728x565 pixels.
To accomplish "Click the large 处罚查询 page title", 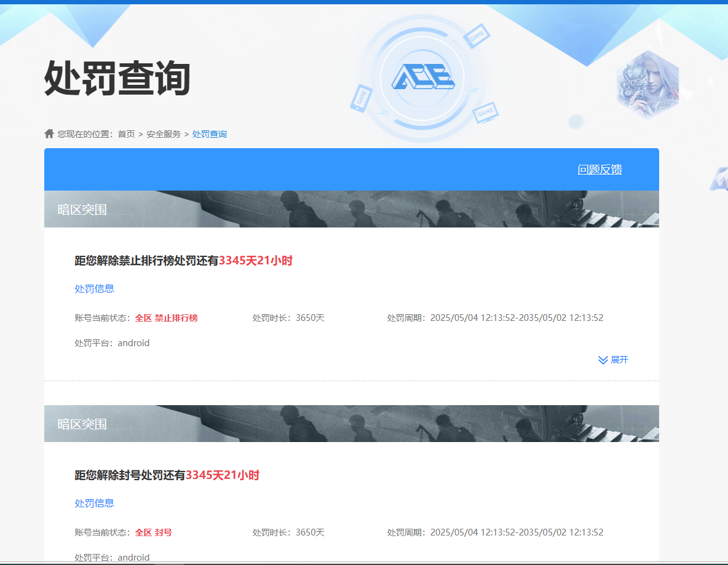I will (x=117, y=79).
